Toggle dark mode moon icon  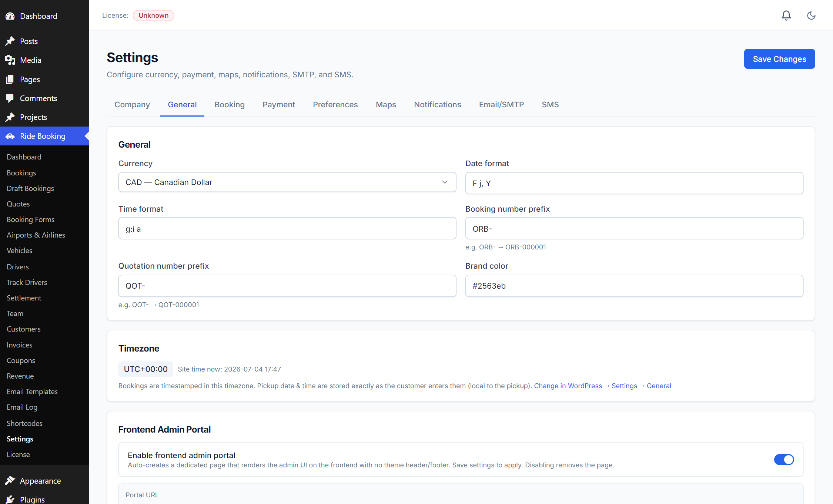(x=811, y=16)
